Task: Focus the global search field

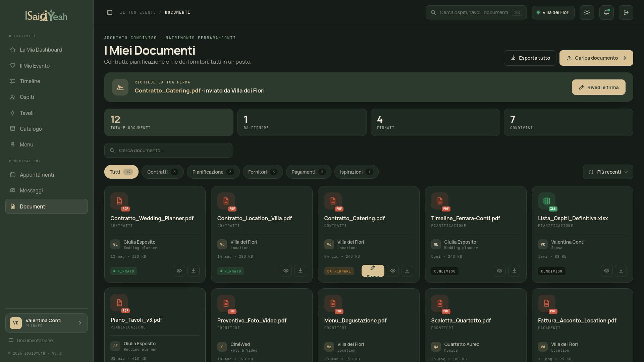Action: click(x=476, y=12)
